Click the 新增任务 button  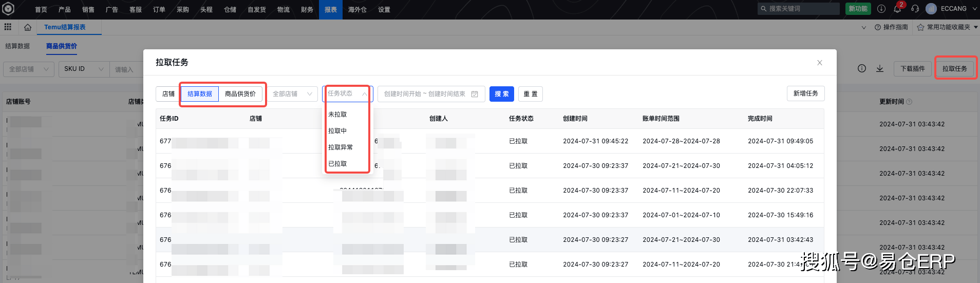click(805, 93)
